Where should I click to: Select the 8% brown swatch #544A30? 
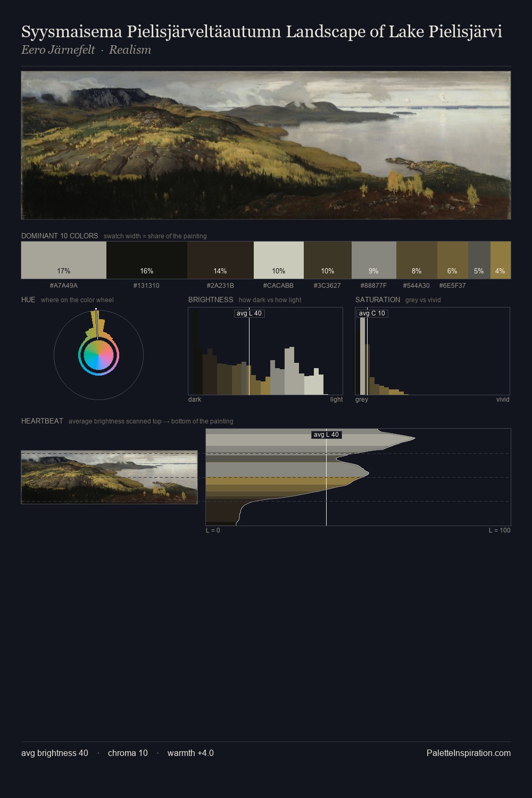pyautogui.click(x=417, y=260)
